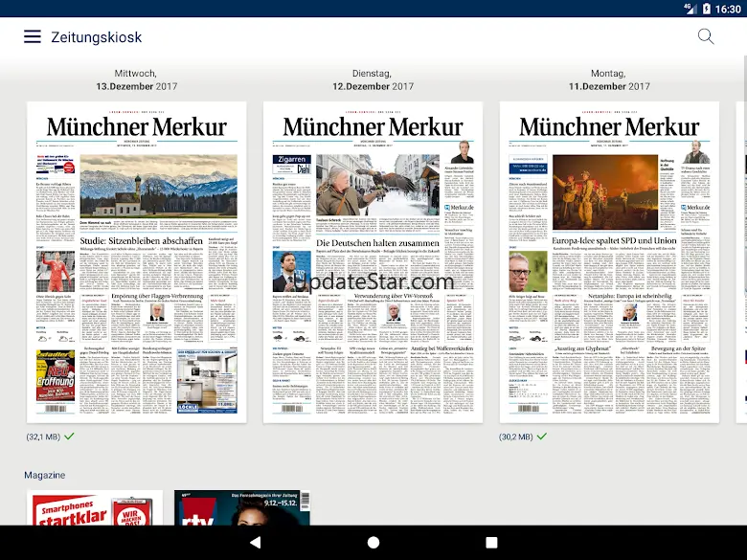This screenshot has height=560, width=747.
Task: Tap green checkmark beside 32,1 MB
Action: pos(70,436)
